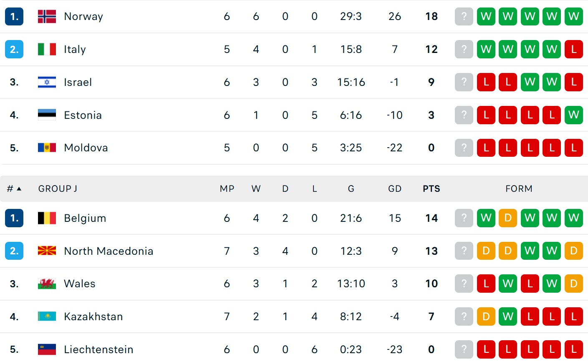This screenshot has height=364, width=588.
Task: Click the Belgium flag icon
Action: click(47, 218)
